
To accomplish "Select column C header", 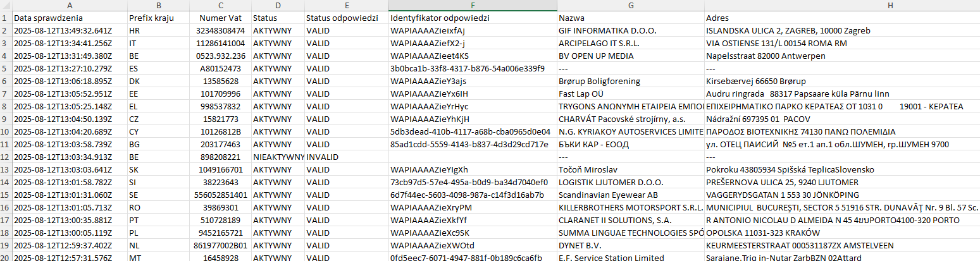I will pyautogui.click(x=220, y=5).
